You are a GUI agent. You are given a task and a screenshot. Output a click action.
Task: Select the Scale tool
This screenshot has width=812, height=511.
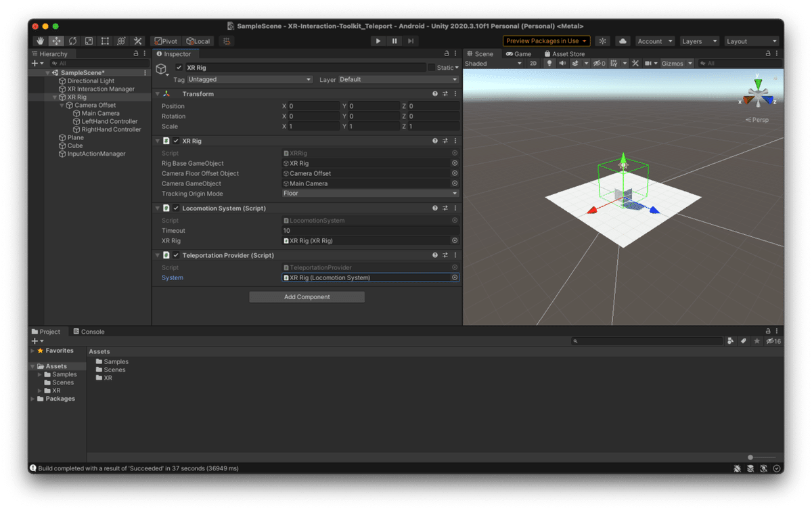(89, 41)
